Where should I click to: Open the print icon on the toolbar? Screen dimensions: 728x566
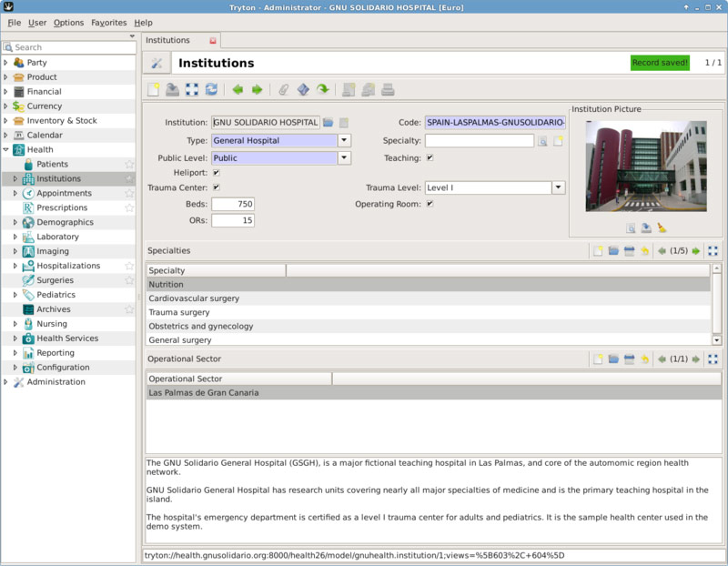[388, 87]
